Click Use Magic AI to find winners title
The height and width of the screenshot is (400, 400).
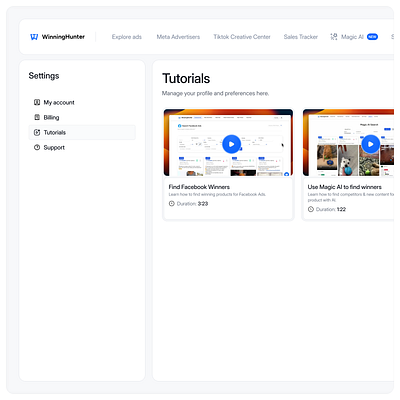tap(345, 187)
